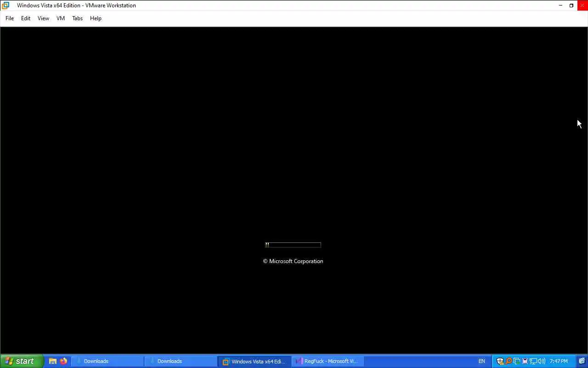
Task: Switch to the RegFuck Visual Studio taskbar button
Action: [328, 362]
